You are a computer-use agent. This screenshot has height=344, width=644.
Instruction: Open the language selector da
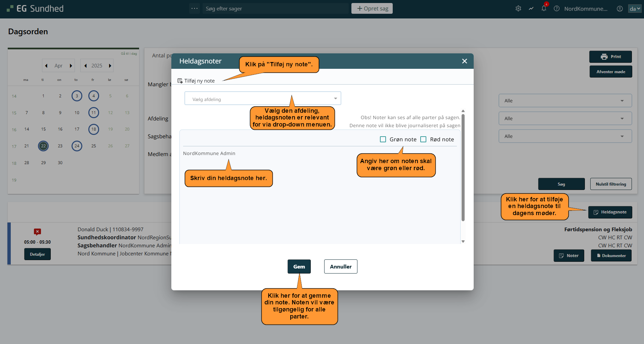(x=635, y=9)
